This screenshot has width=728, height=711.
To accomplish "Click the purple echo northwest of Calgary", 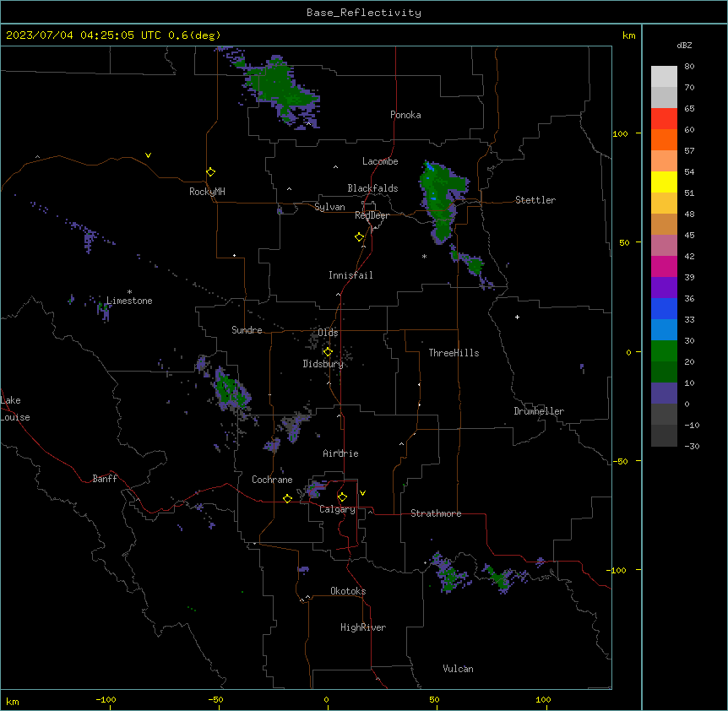I will 317,489.
